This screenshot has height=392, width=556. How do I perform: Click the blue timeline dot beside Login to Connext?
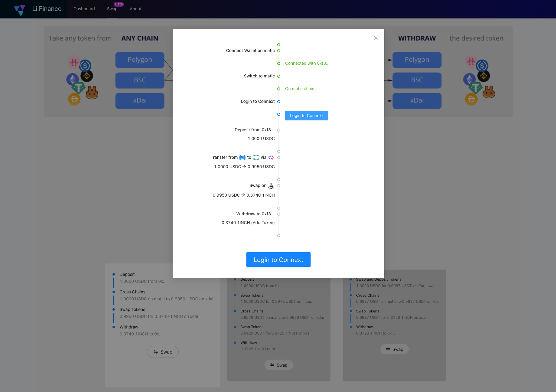tap(279, 102)
